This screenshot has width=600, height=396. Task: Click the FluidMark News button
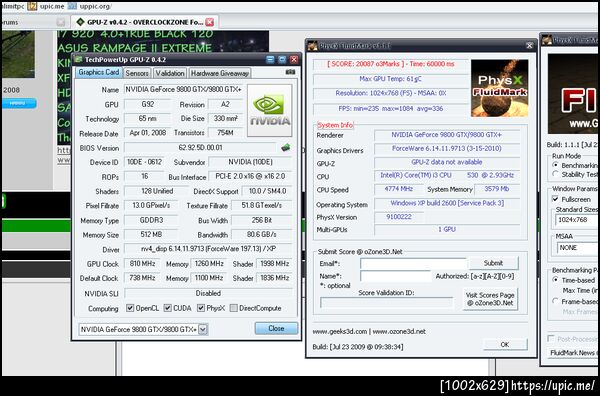[x=574, y=353]
